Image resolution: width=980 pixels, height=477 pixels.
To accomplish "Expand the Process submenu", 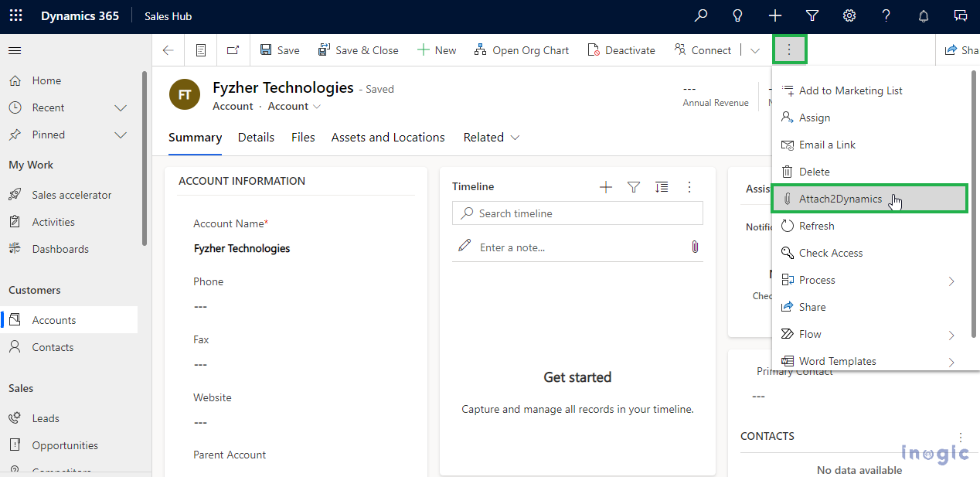I will (x=951, y=281).
